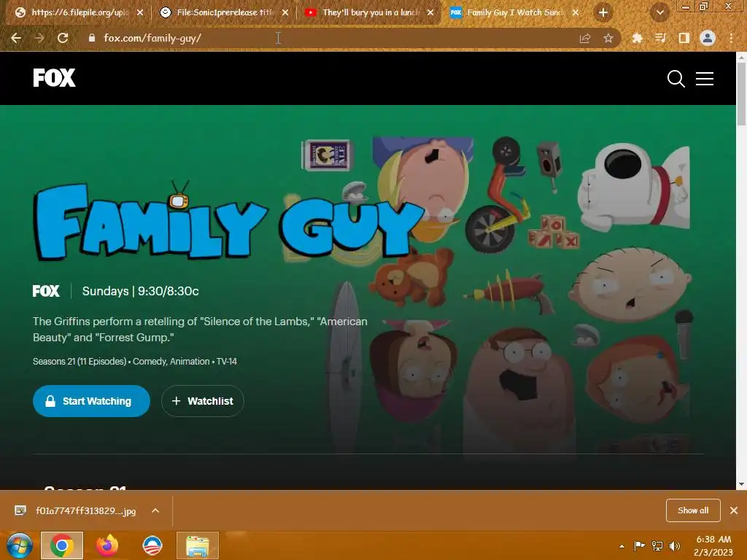
Task: Close the YouTube tab
Action: pos(430,12)
